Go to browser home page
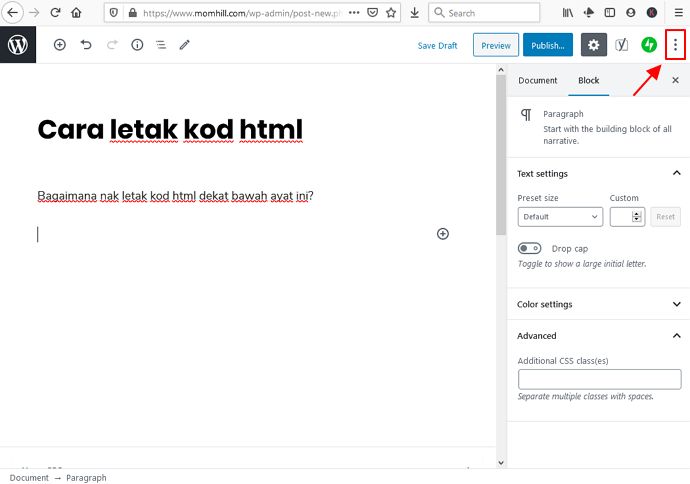The height and width of the screenshot is (484, 690). coord(76,12)
